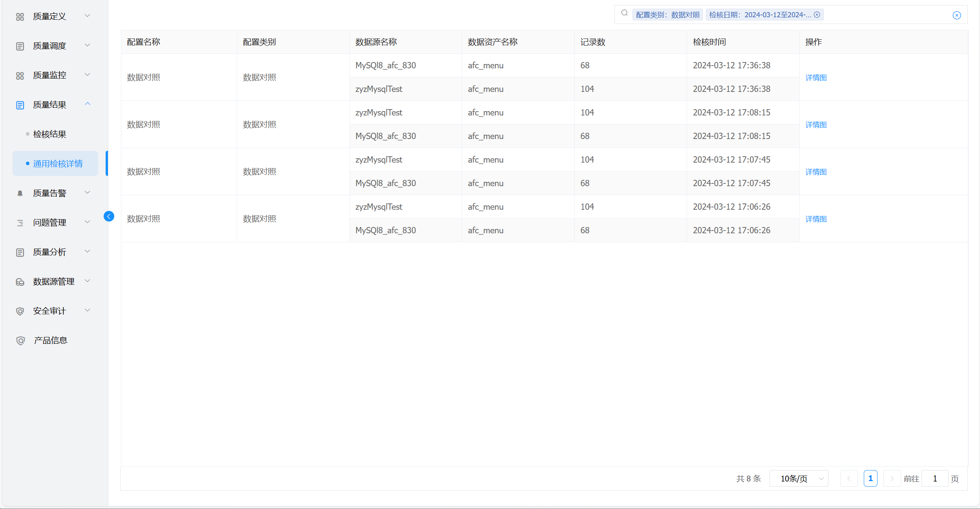
Task: Open 详情图 for 17:36:38 check
Action: [x=816, y=77]
